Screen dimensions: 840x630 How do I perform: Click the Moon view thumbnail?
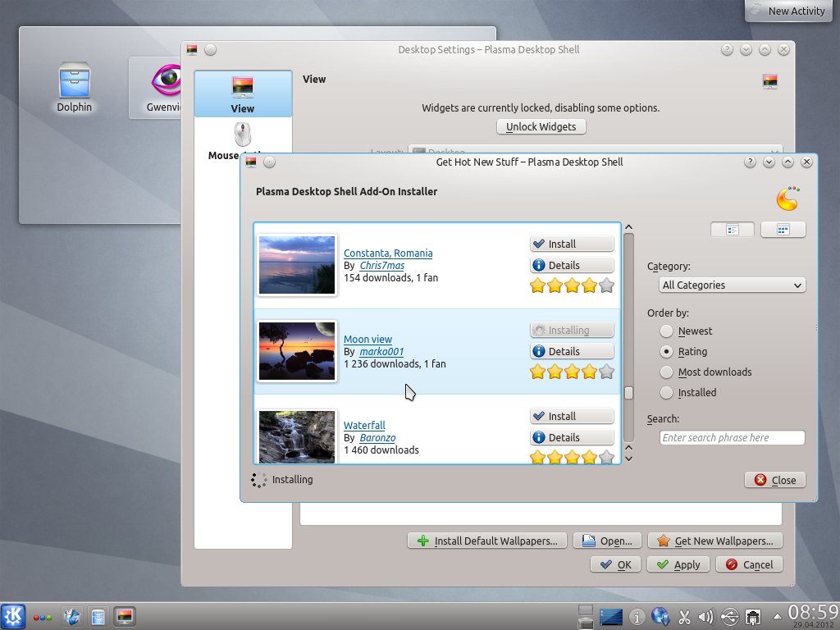pos(297,351)
